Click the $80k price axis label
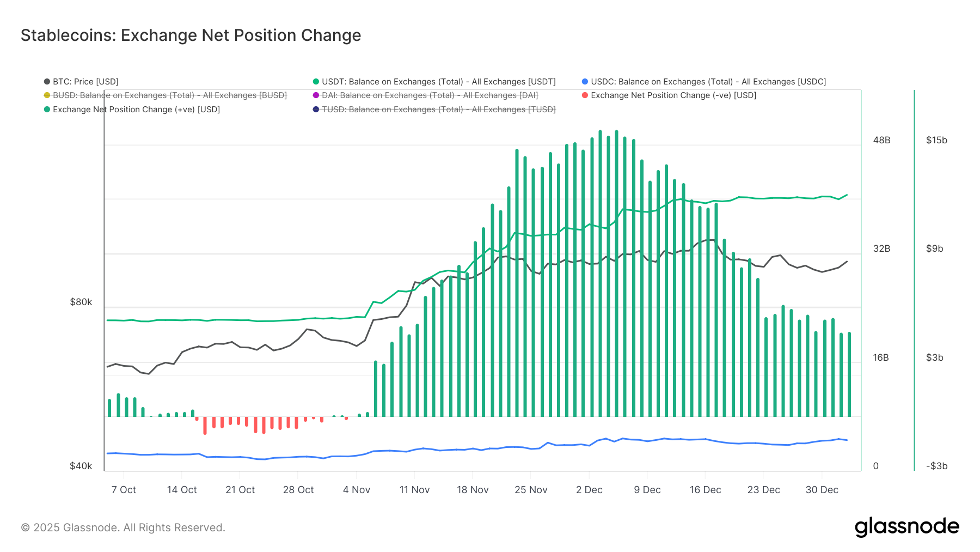980x552 pixels. click(x=81, y=302)
